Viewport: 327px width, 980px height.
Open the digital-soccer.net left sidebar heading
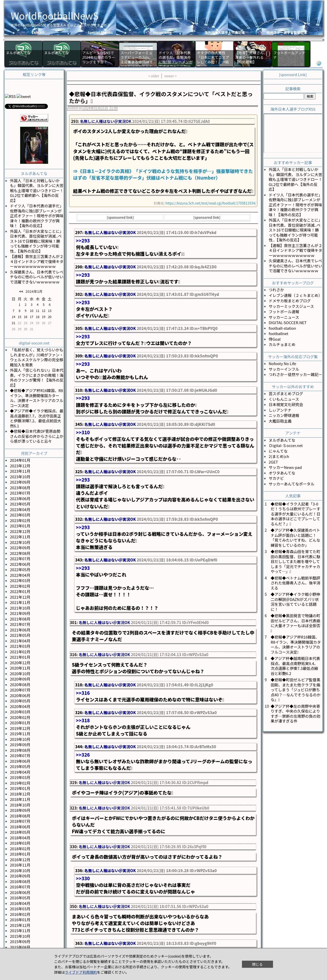pos(34,343)
